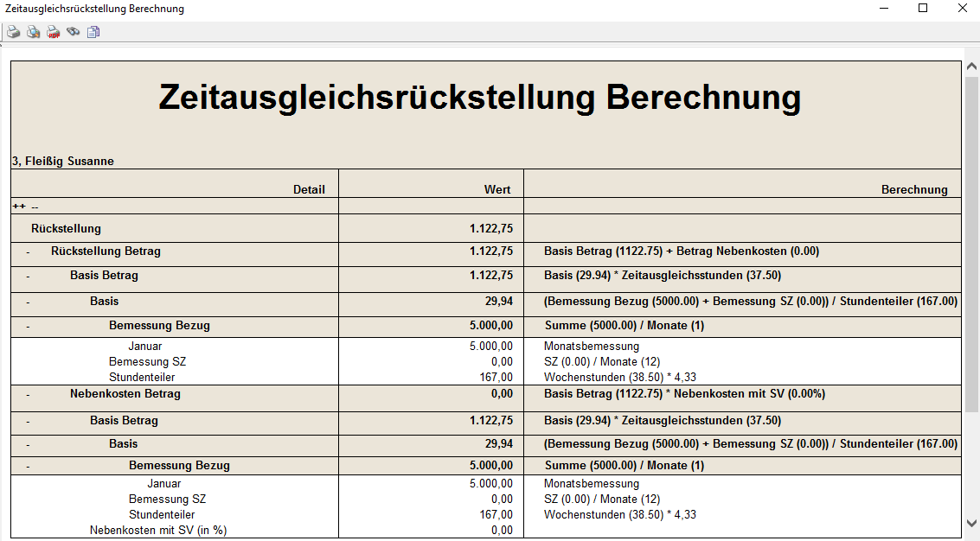Select the Rückstellung row label
Screen dimensions: 980x541
[x=66, y=229]
